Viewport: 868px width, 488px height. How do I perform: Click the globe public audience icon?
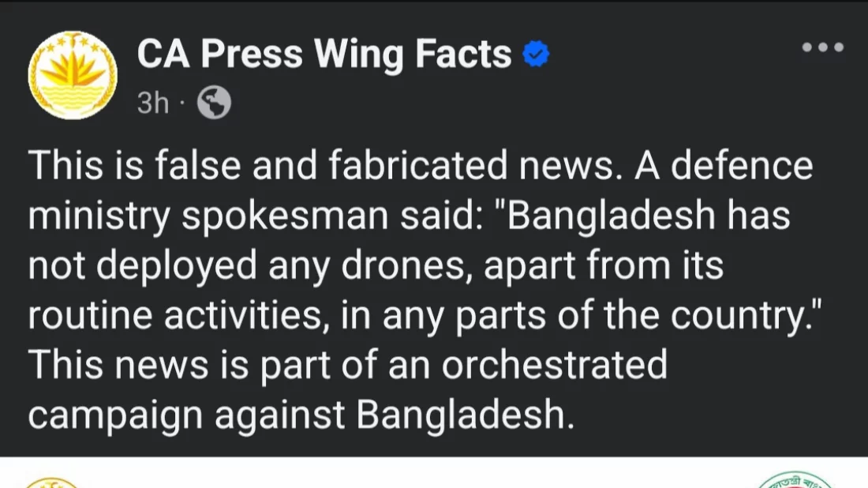(x=214, y=103)
